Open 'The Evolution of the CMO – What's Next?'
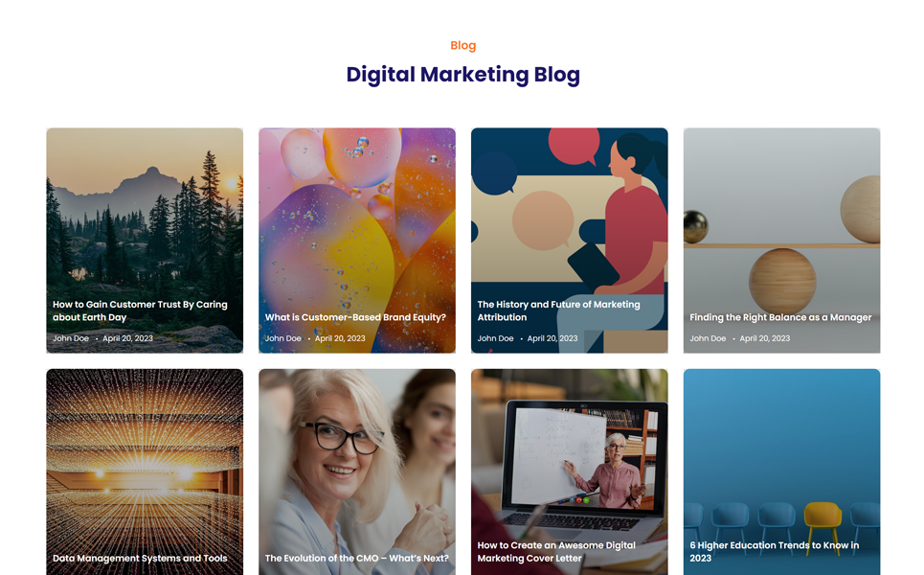The height and width of the screenshot is (575, 924). click(356, 558)
